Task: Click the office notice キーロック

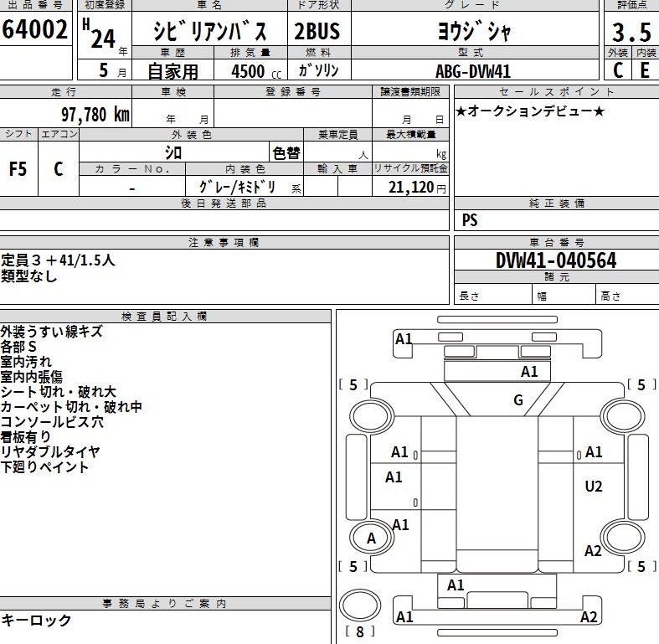Action: click(36, 620)
